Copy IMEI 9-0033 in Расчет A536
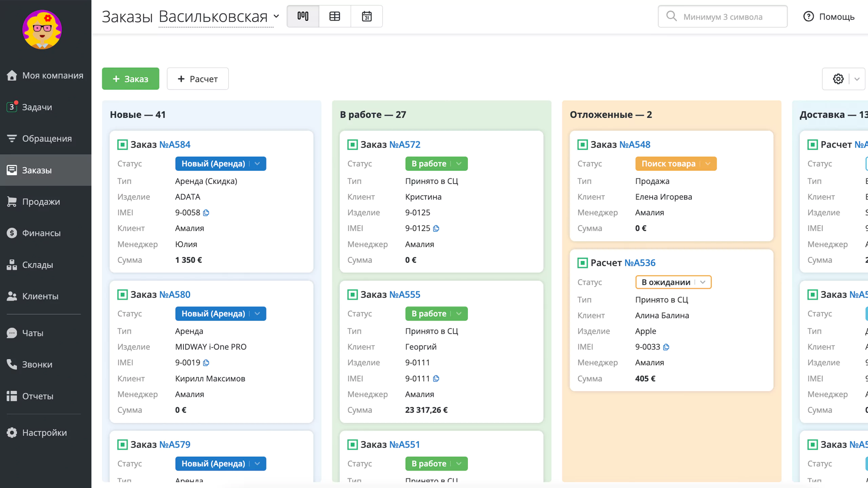This screenshot has width=868, height=488. (666, 347)
